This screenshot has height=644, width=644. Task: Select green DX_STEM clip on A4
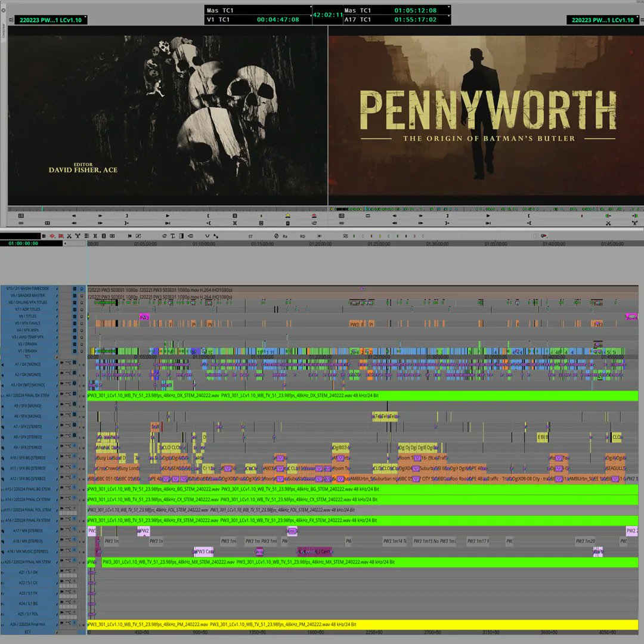(x=363, y=395)
